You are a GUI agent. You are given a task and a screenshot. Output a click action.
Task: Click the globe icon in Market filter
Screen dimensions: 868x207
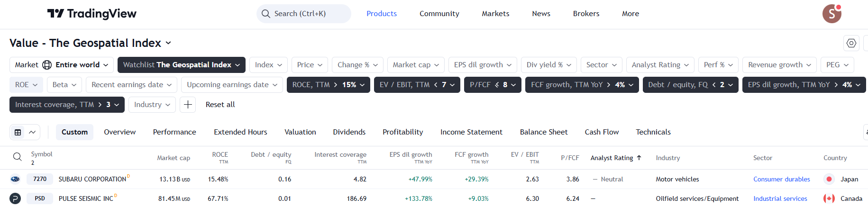pos(47,65)
